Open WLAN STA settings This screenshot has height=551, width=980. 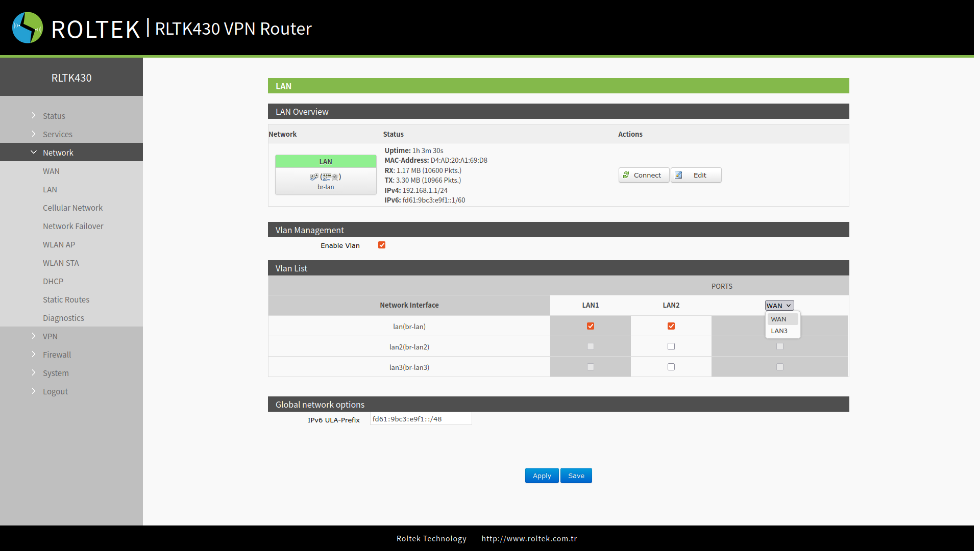point(61,263)
